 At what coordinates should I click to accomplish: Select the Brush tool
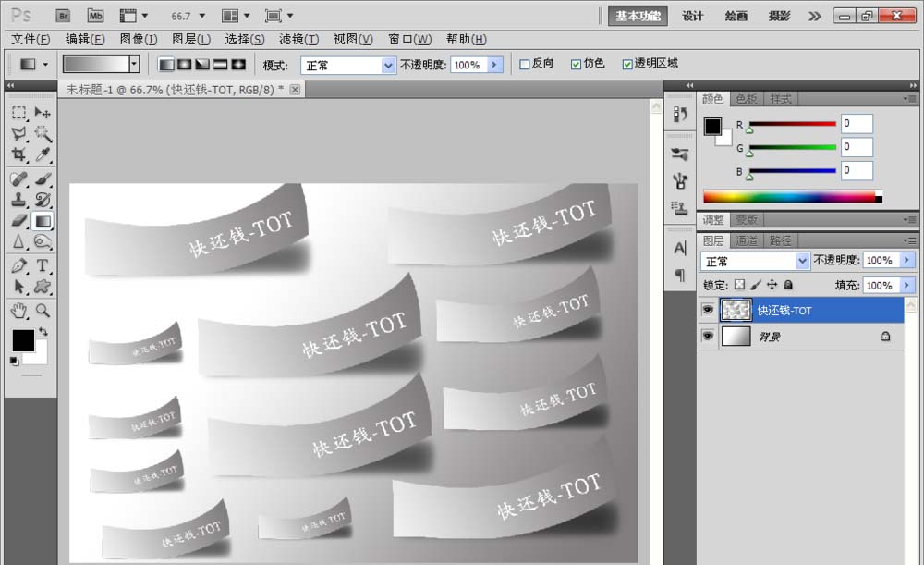pyautogui.click(x=43, y=178)
